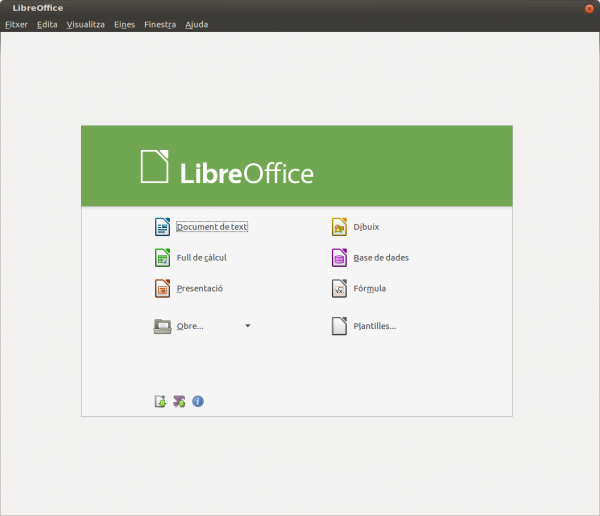The height and width of the screenshot is (516, 600).
Task: Click the Base database icon
Action: click(x=339, y=258)
